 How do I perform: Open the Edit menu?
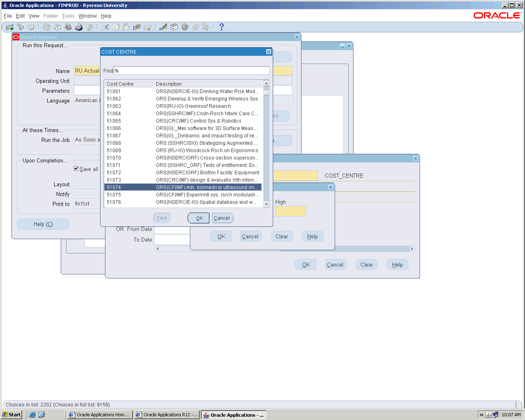(21, 16)
